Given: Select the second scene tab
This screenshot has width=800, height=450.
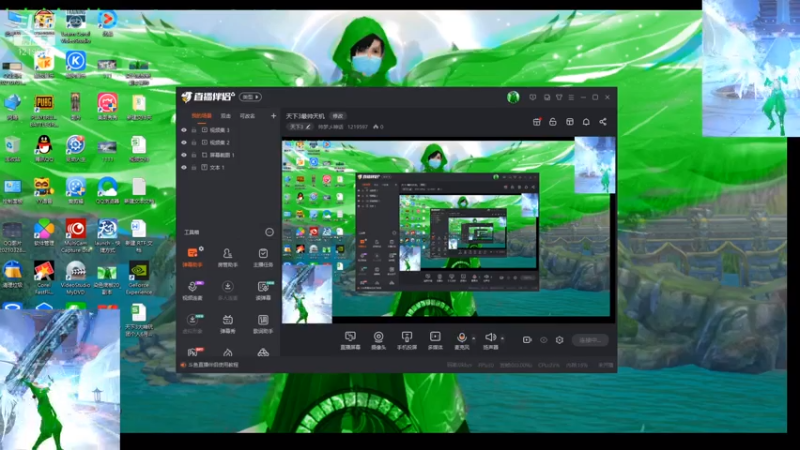Looking at the screenshot, I should click(226, 116).
